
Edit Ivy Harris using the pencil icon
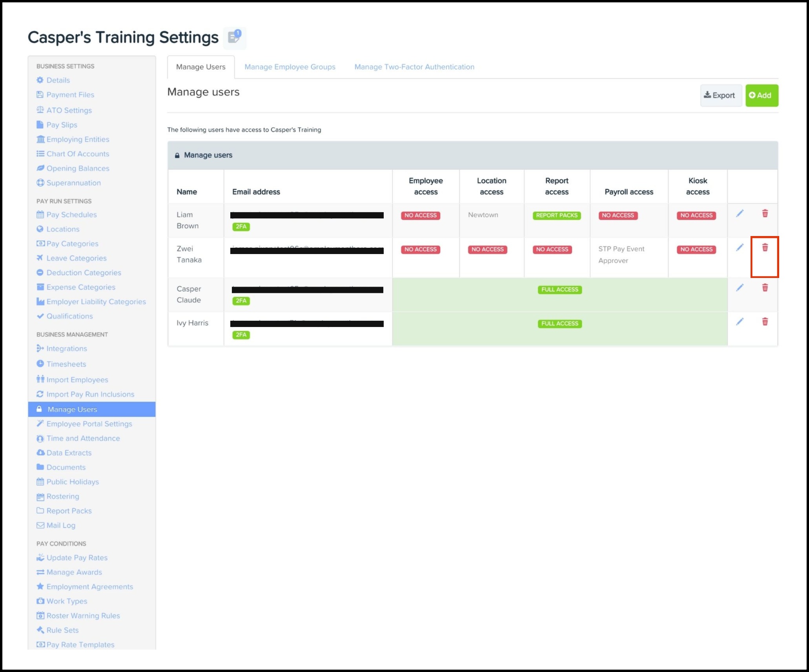740,322
